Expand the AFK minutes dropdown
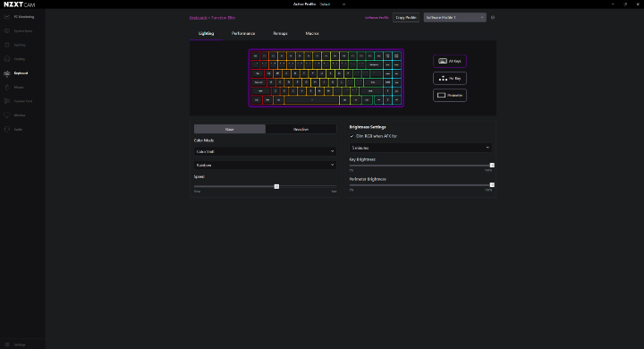 [420, 148]
